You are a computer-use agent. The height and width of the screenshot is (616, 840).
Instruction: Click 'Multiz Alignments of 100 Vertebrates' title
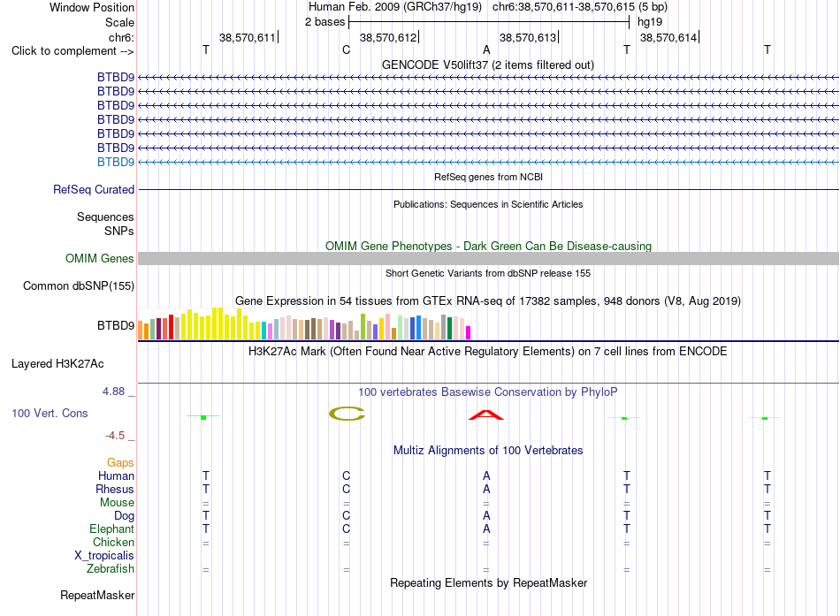tap(488, 451)
